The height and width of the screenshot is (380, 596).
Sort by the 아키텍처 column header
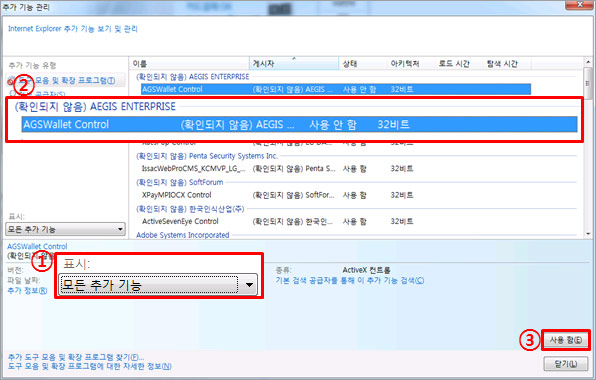click(x=410, y=63)
